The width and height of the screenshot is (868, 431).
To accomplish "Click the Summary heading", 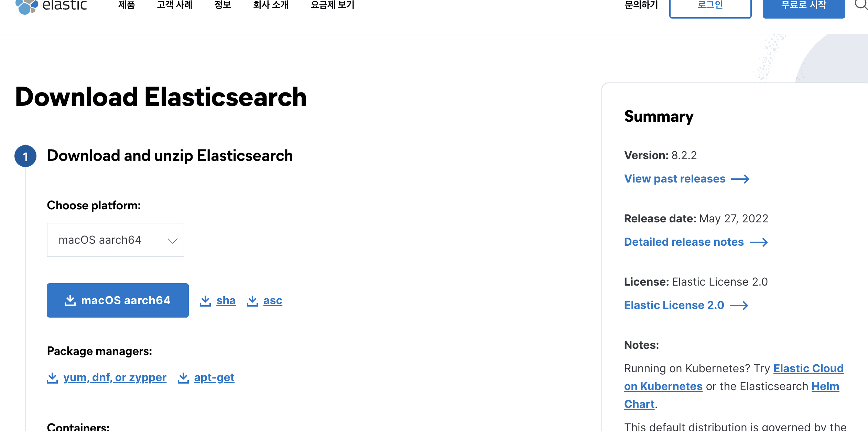I will click(659, 117).
